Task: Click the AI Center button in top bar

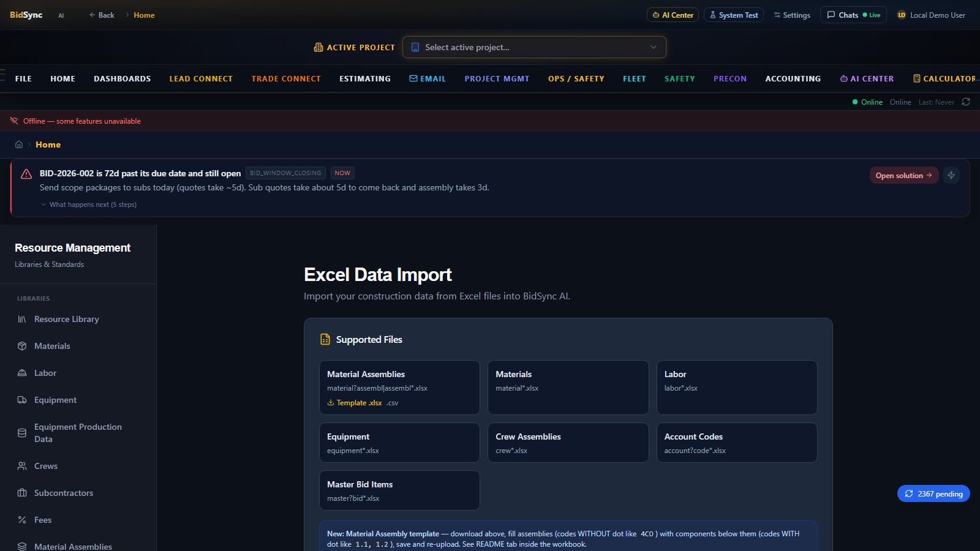Action: (x=673, y=15)
